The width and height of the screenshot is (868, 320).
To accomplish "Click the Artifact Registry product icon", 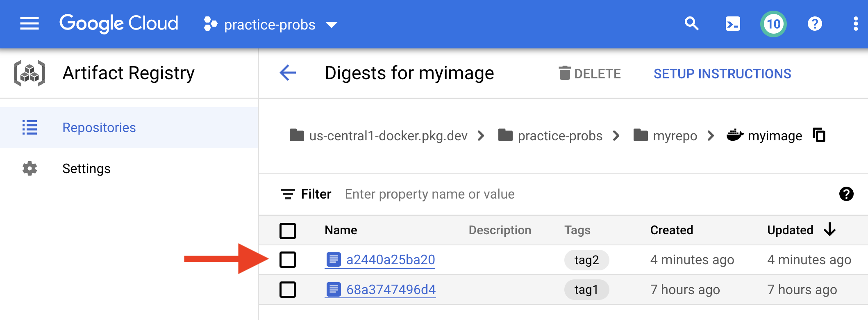I will 30,73.
